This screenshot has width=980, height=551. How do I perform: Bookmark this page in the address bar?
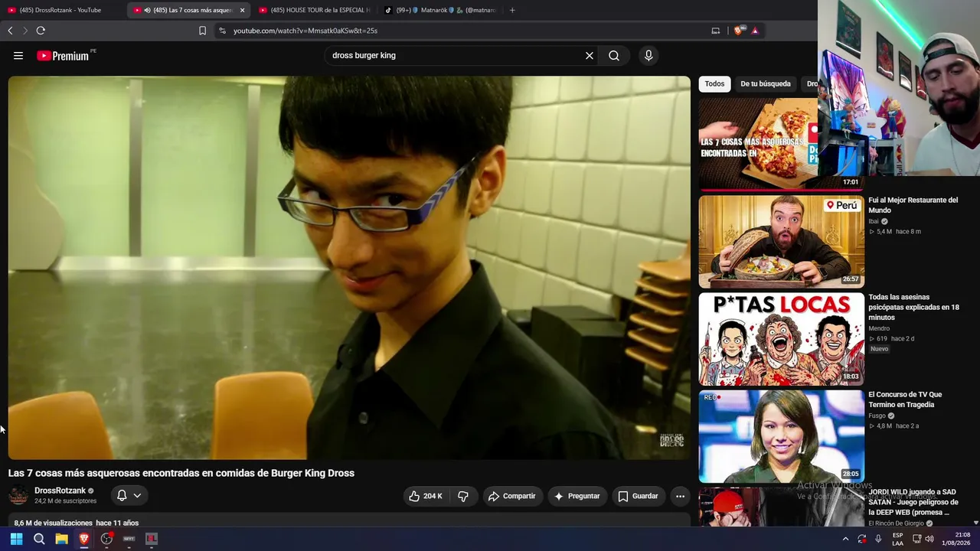pos(202,31)
